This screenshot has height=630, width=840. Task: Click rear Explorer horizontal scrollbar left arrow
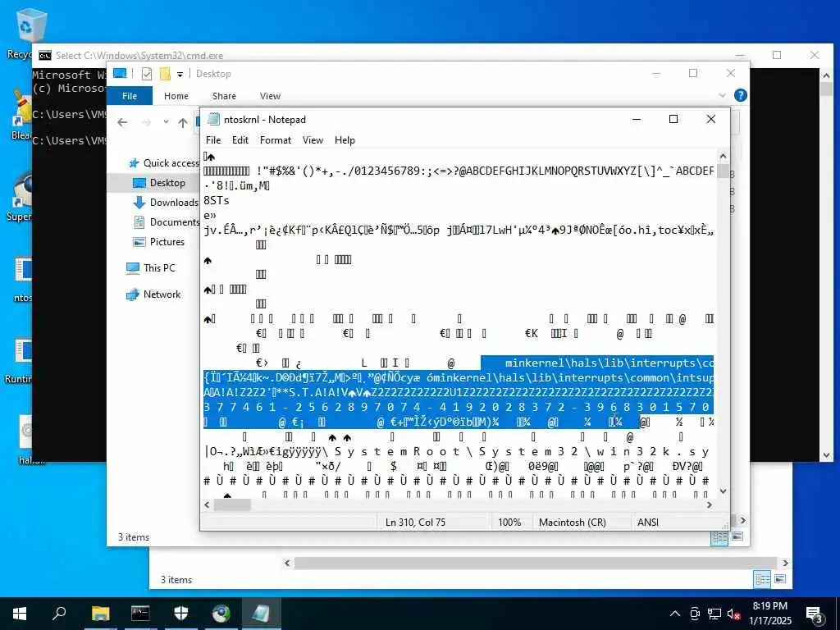(x=288, y=563)
